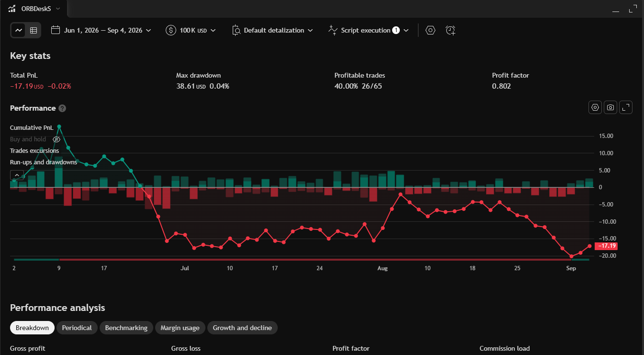Switch to chart overview view icon

(19, 30)
